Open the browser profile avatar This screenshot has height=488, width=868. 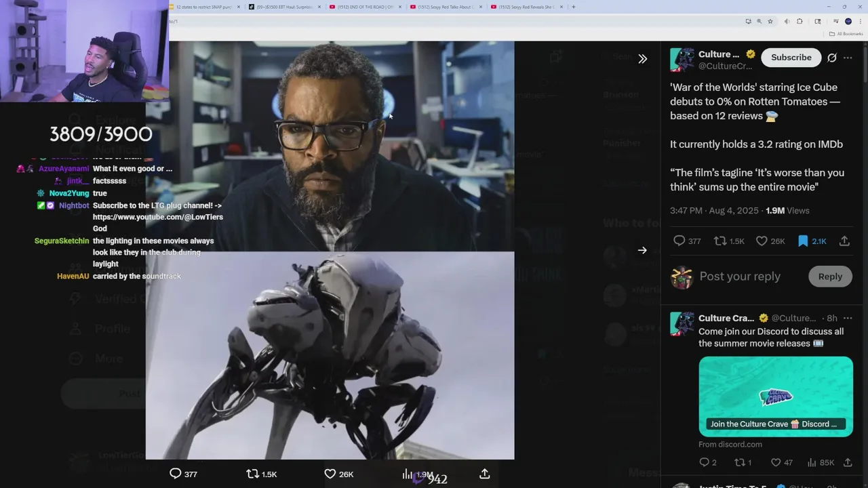click(x=848, y=22)
